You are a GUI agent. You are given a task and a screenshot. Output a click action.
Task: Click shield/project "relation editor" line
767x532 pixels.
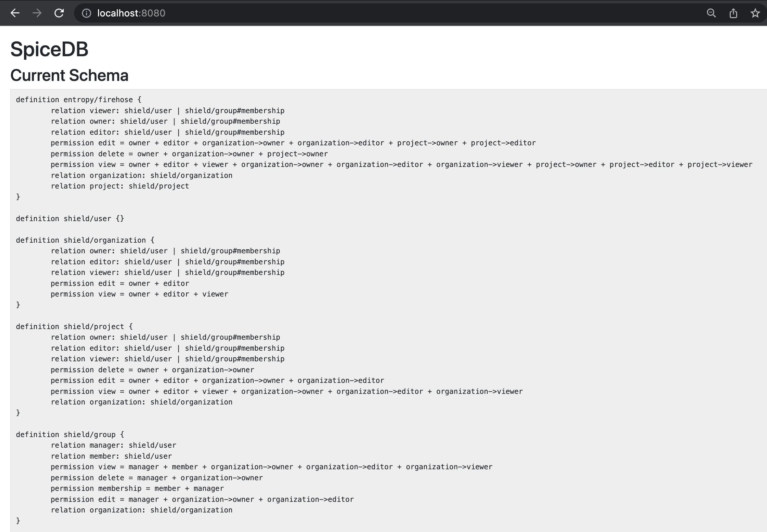168,348
